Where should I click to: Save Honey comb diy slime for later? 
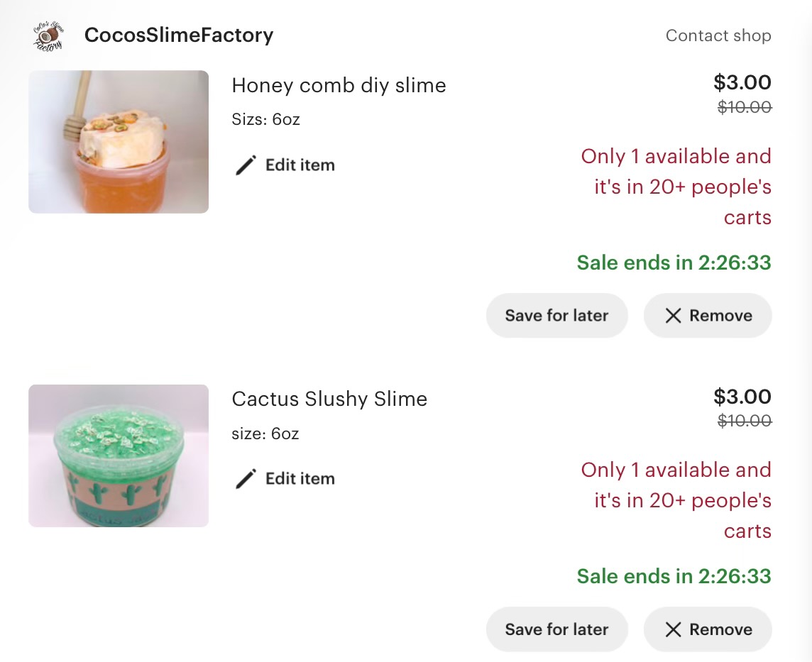point(556,316)
